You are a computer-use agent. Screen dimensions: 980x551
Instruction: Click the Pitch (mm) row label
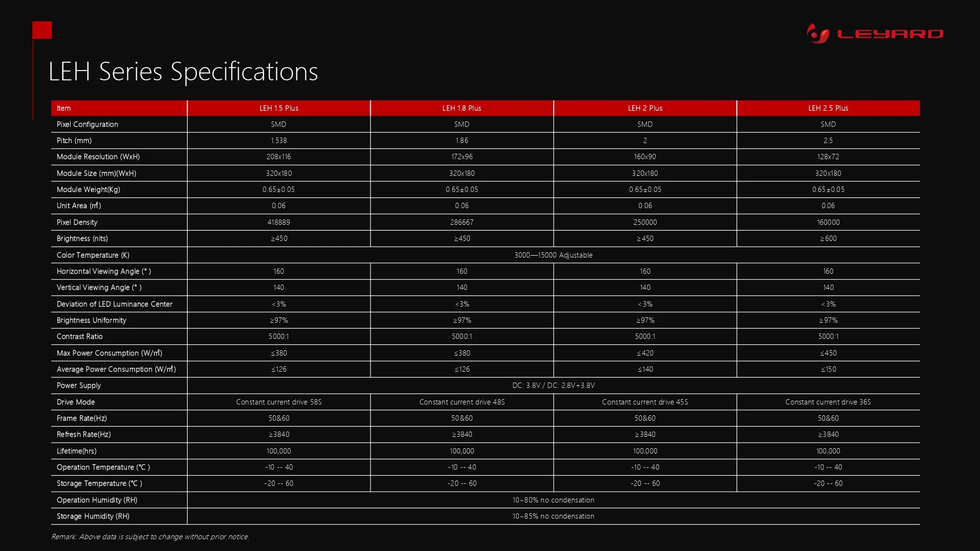[x=74, y=141]
